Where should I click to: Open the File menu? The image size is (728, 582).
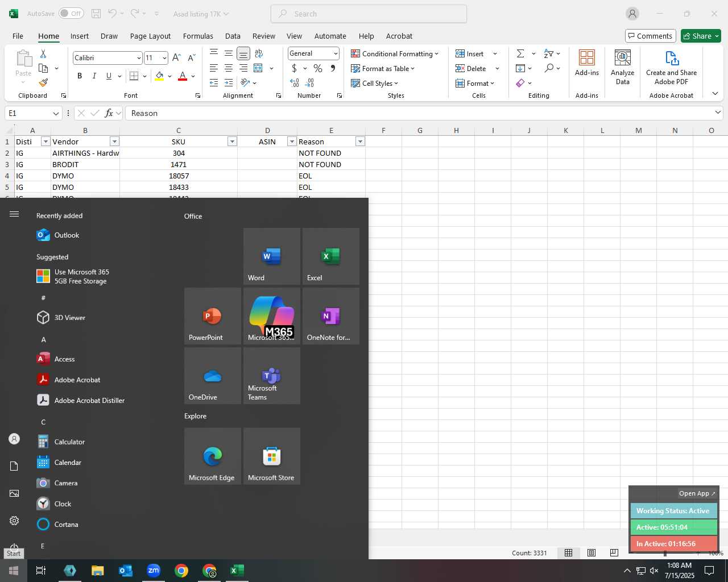(18, 36)
